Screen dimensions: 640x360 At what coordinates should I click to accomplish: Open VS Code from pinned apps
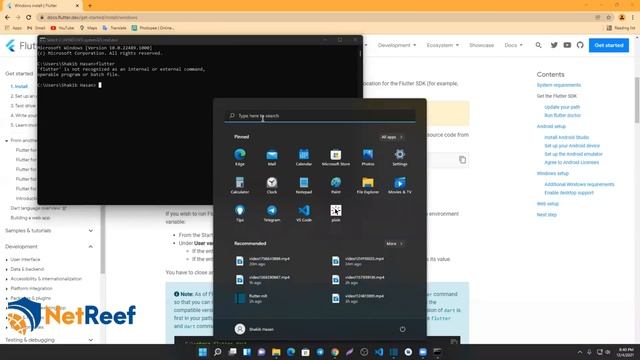click(x=304, y=213)
